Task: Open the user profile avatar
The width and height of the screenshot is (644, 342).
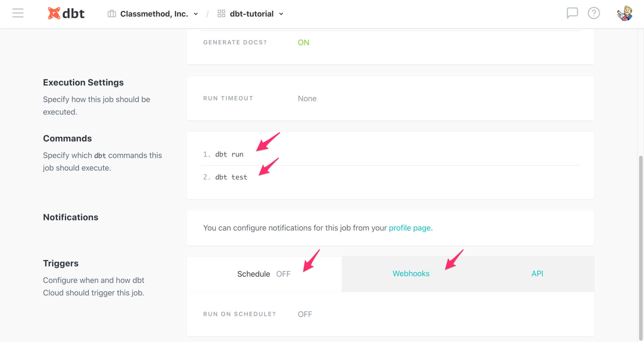Action: 625,14
